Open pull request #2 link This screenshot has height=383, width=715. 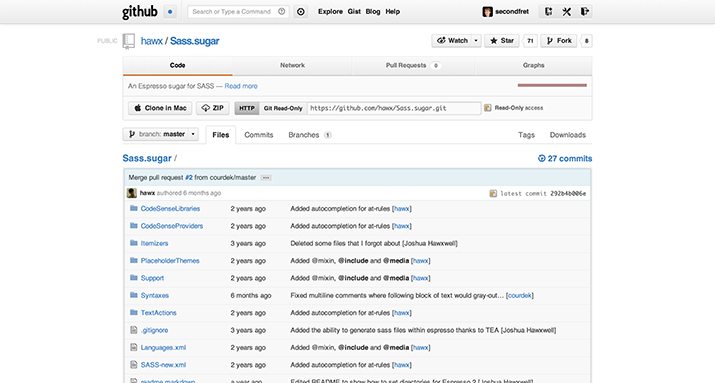(189, 177)
